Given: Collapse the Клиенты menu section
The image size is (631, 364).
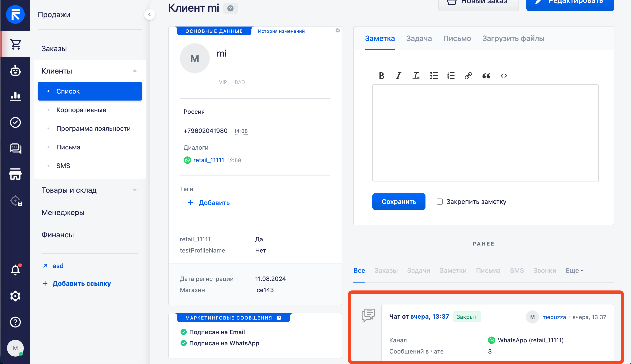Looking at the screenshot, I should (135, 71).
